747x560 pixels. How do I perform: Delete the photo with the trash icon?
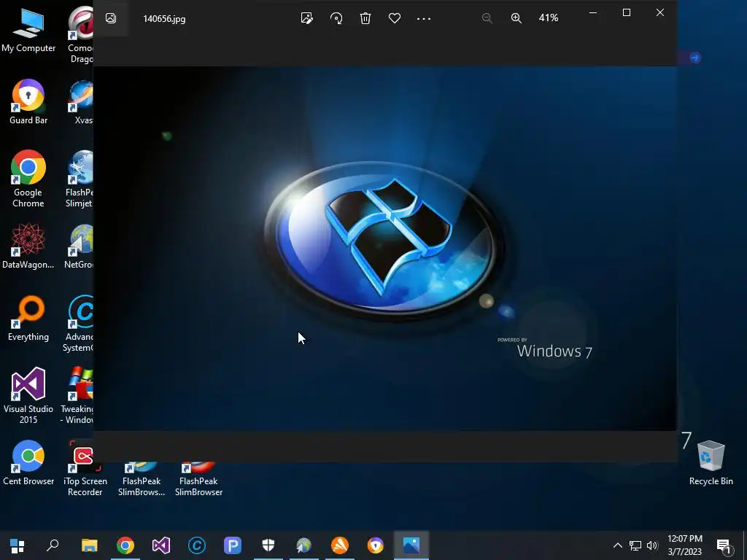365,18
